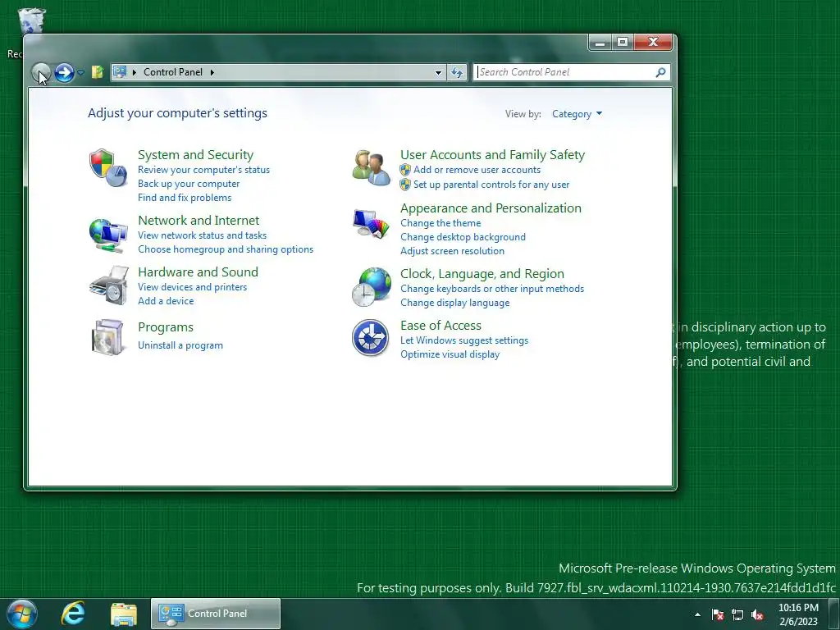This screenshot has height=630, width=840.
Task: Open Review your computer's status
Action: tap(203, 170)
